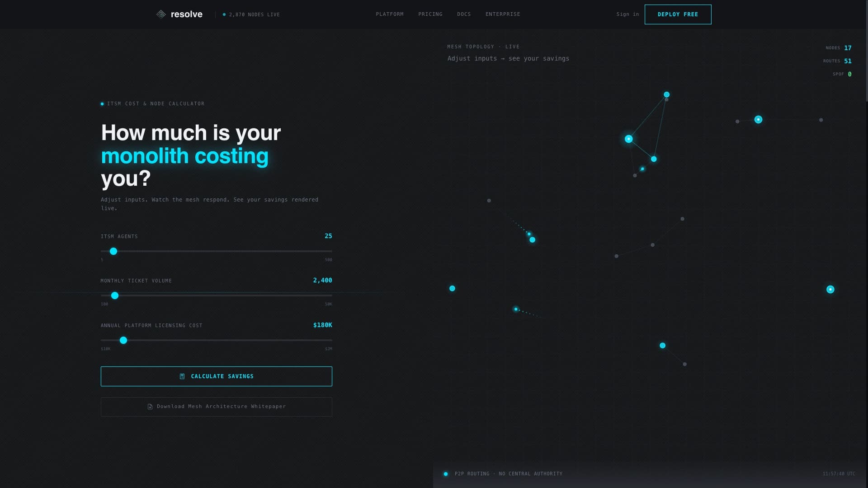
Task: Click the NODES count 17
Action: pos(848,48)
